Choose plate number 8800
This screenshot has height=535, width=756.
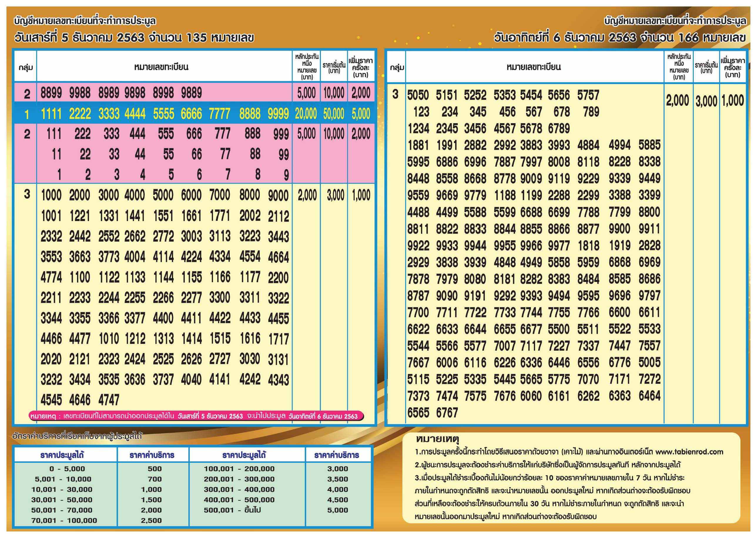[x=649, y=212]
